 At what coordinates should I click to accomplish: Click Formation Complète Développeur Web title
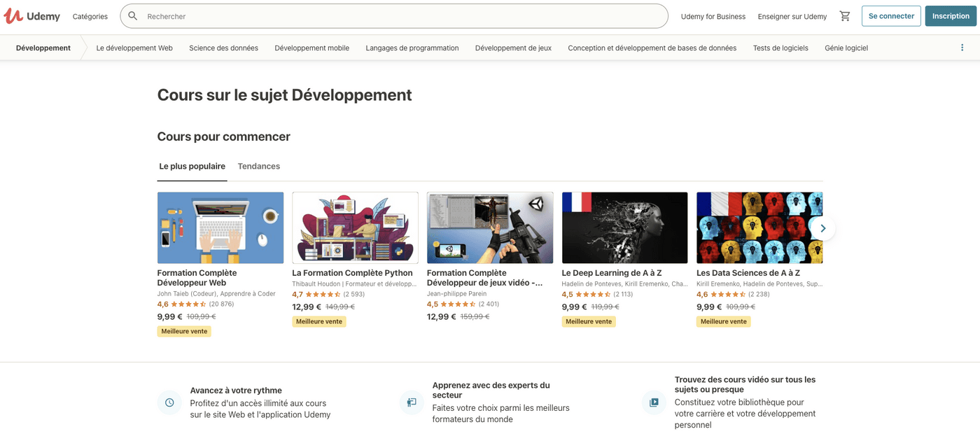point(197,278)
